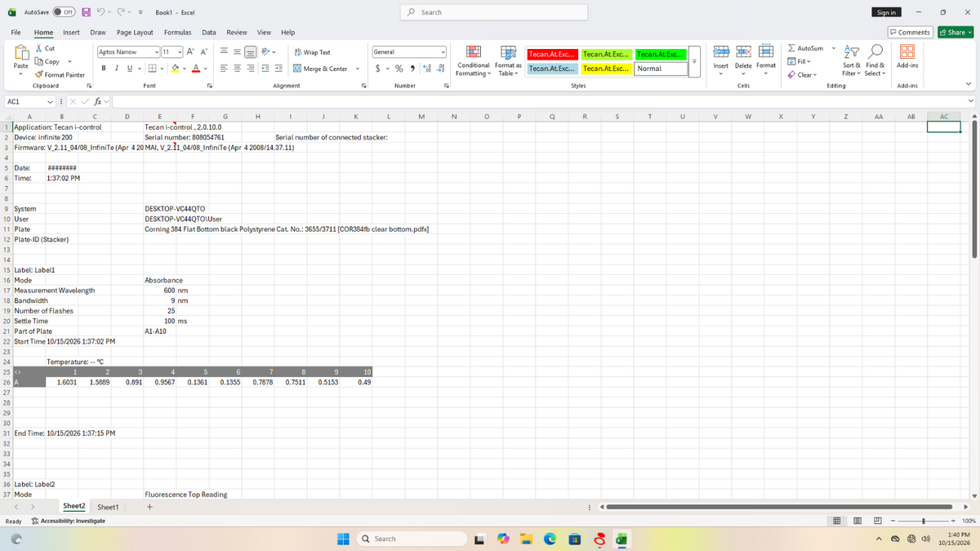Apply bold formatting with the B icon
Viewport: 980px width, 551px height.
tap(105, 69)
